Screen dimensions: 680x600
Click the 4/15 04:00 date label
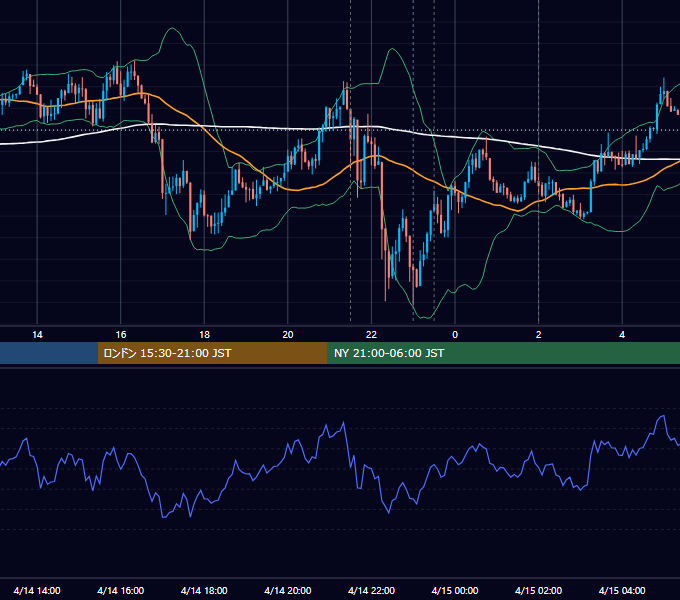(622, 590)
